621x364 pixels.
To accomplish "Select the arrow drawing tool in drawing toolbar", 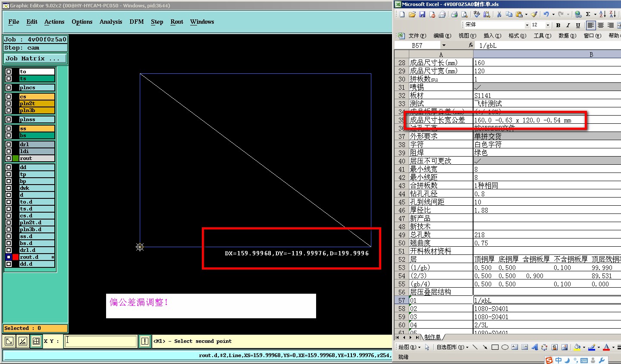I will click(x=485, y=347).
